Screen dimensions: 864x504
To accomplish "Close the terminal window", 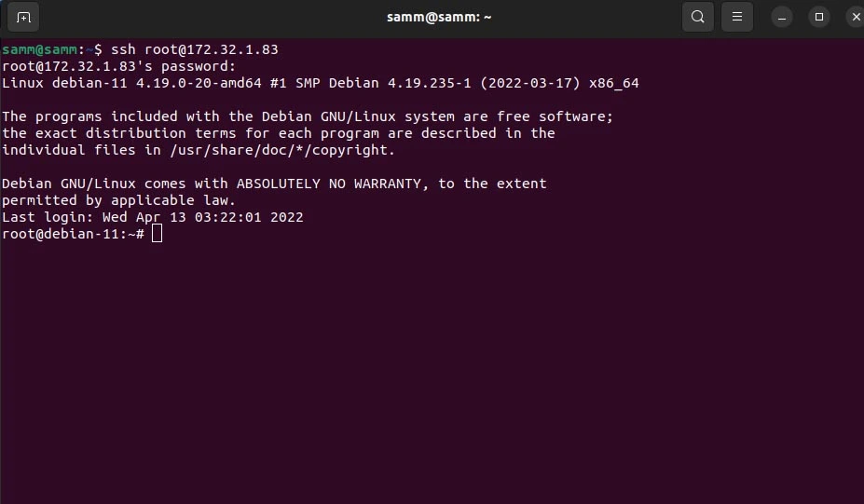I will click(856, 17).
